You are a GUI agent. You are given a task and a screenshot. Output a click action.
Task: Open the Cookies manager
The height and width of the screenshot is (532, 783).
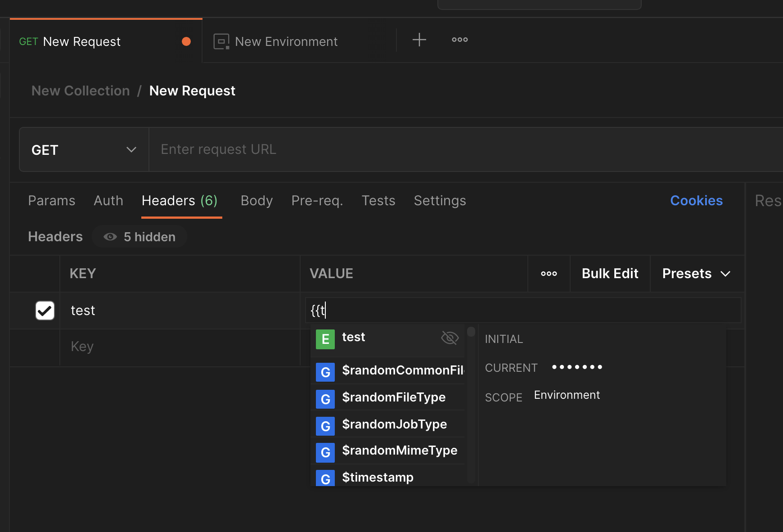(696, 201)
